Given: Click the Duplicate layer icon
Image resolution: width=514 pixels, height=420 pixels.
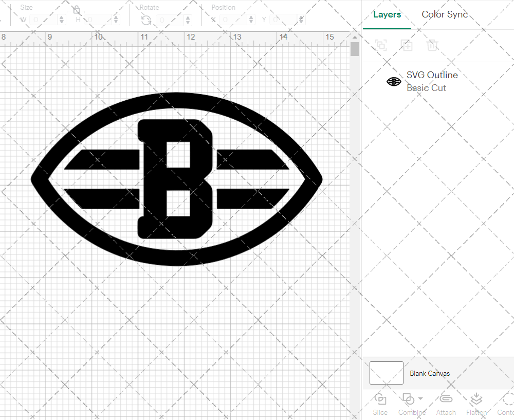Looking at the screenshot, I should click(x=407, y=45).
